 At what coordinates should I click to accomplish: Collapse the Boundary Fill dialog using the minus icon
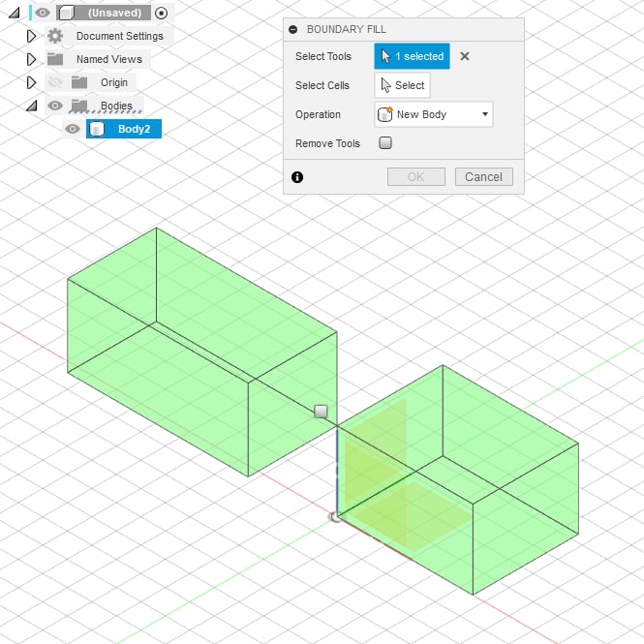[292, 30]
